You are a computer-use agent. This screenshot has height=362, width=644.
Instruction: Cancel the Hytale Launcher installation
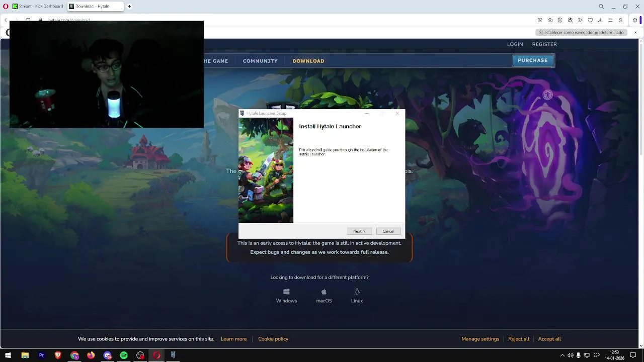388,231
